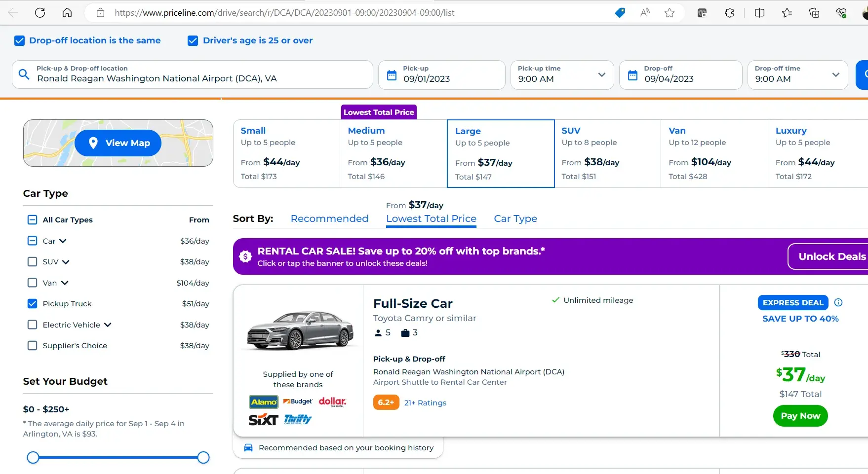Sort results by Recommended
This screenshot has height=474, width=868.
329,219
